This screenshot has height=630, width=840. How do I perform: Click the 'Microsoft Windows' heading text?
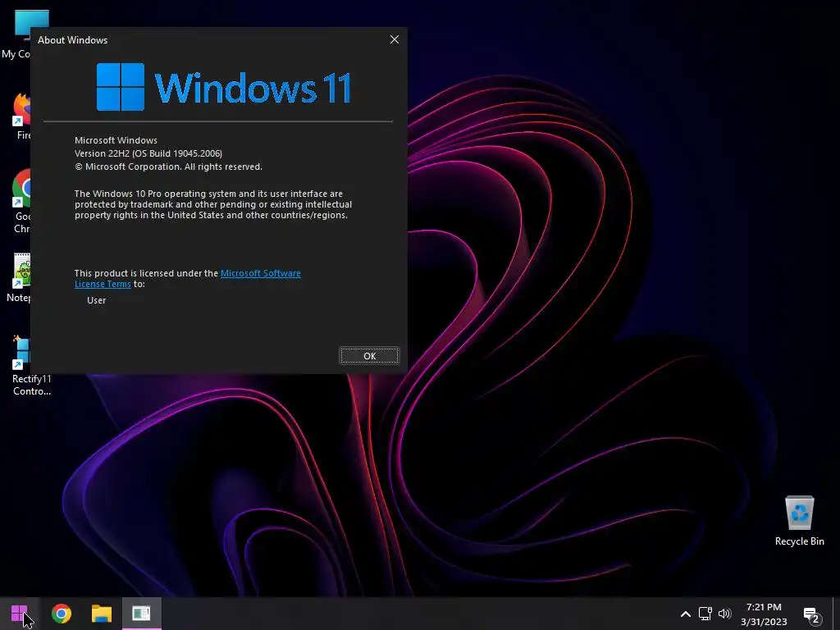point(116,140)
